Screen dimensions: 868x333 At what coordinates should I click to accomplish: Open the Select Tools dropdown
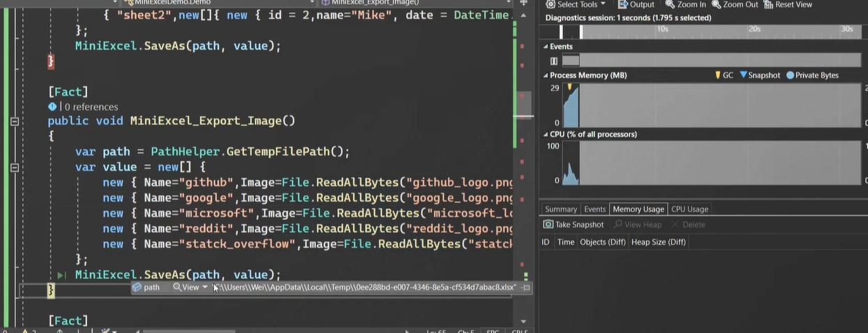(x=576, y=4)
